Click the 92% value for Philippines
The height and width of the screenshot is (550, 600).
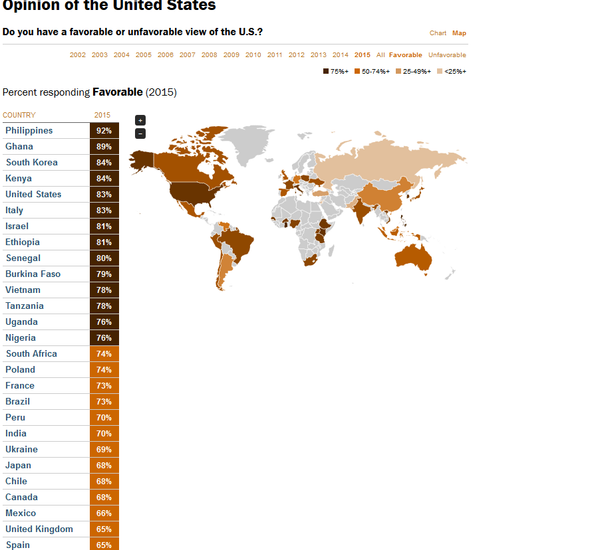[104, 131]
